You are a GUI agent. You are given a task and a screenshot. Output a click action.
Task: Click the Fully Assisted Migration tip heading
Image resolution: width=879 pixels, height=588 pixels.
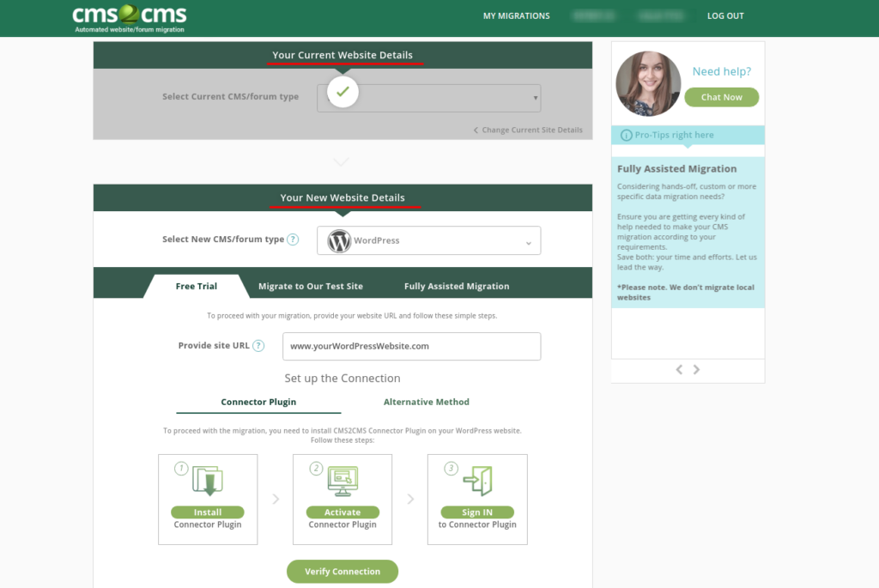click(676, 169)
